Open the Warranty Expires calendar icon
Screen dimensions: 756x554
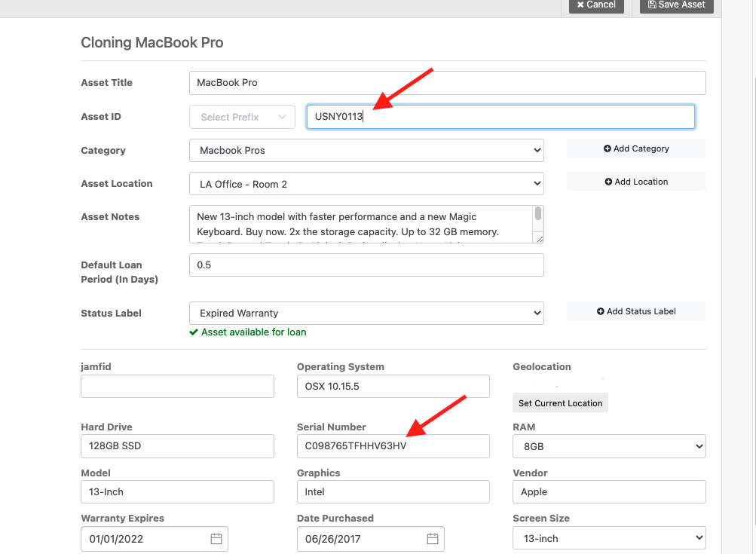(216, 538)
